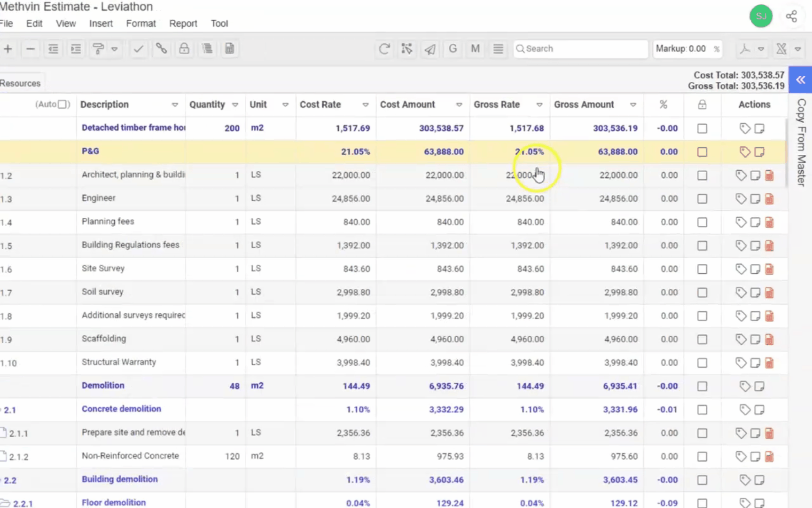Image resolution: width=812 pixels, height=508 pixels.
Task: Tick the lock checkbox for Scaffolding row
Action: (702, 340)
